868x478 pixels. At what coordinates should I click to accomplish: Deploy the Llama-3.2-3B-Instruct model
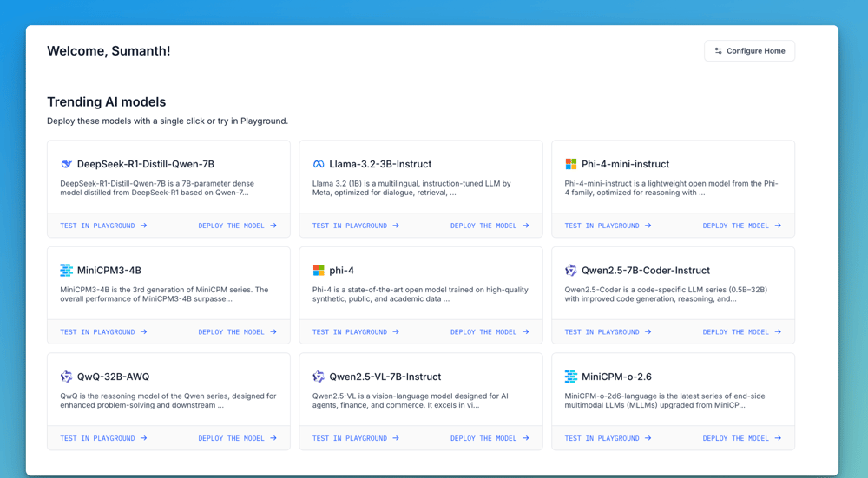490,226
